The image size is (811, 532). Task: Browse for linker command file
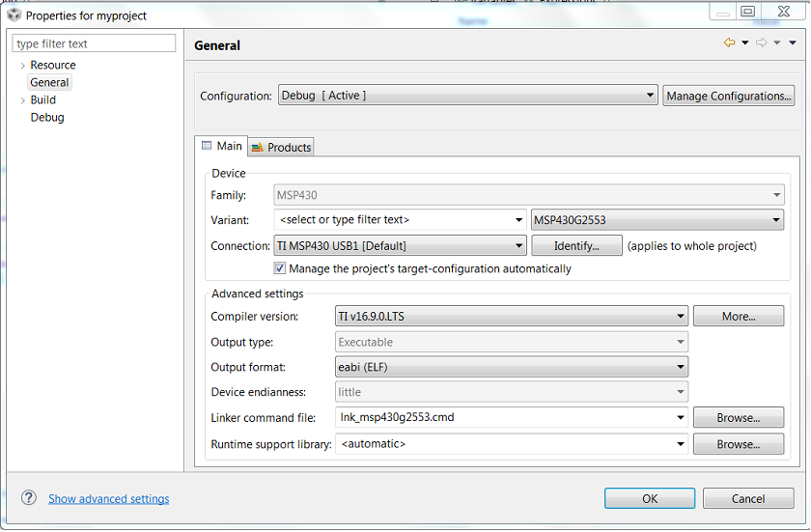tap(739, 417)
